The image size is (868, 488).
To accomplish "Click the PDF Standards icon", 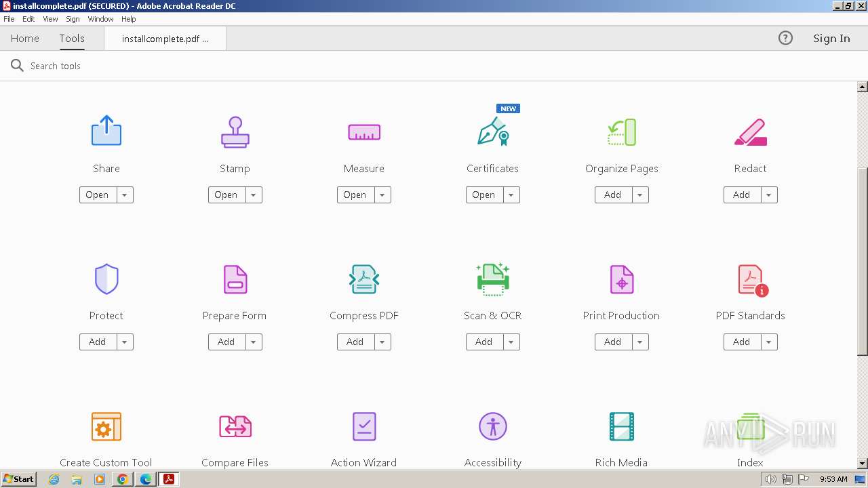I will tap(753, 280).
